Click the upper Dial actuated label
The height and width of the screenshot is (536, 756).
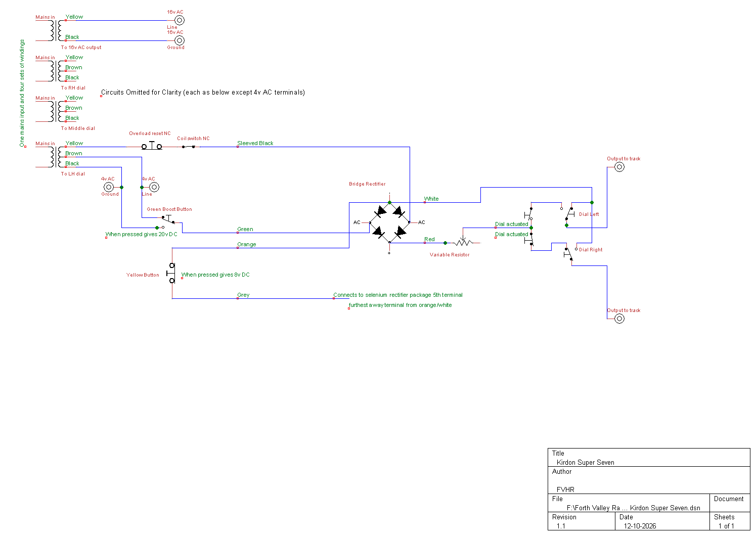tap(512, 224)
